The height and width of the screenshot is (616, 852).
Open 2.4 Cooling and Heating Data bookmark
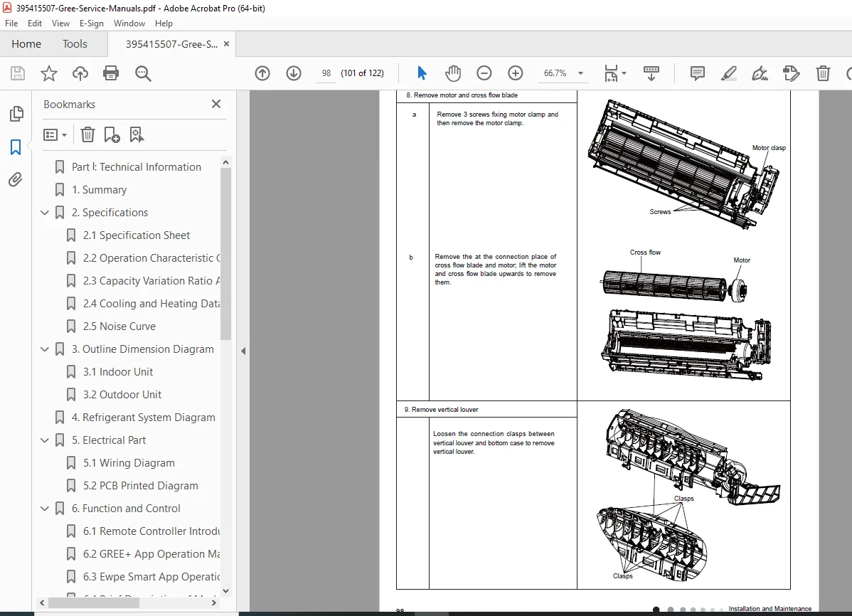[151, 304]
